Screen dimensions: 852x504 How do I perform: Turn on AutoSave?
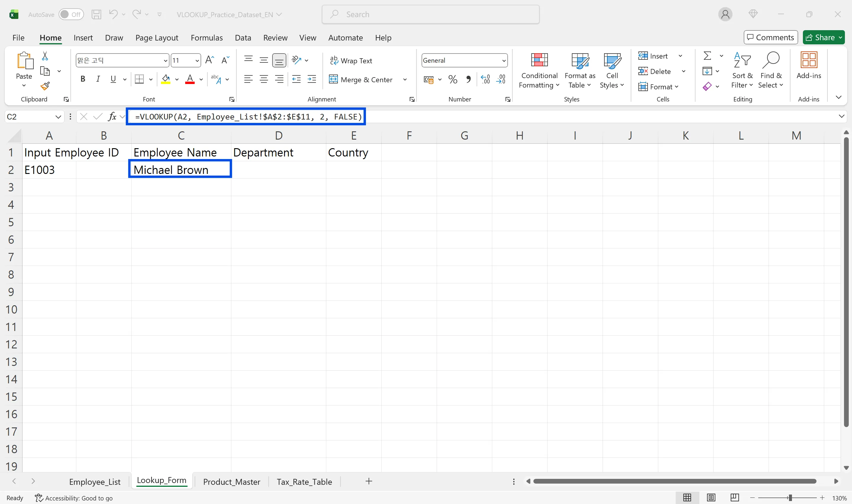(x=71, y=14)
